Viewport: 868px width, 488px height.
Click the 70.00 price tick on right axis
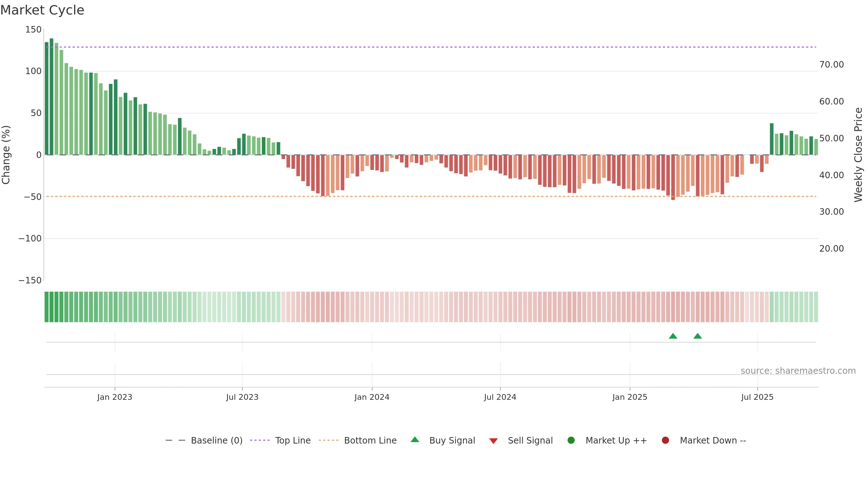831,65
